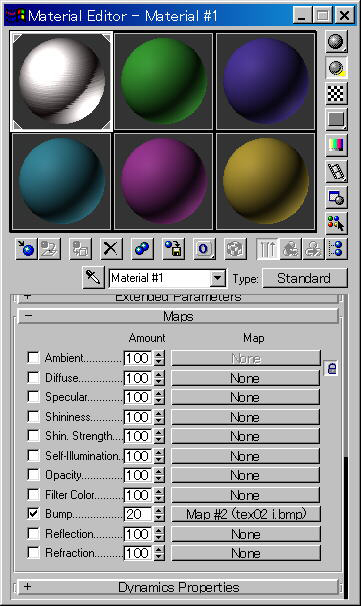
Task: Click Go Forward to Sibling icon
Action: tap(313, 249)
